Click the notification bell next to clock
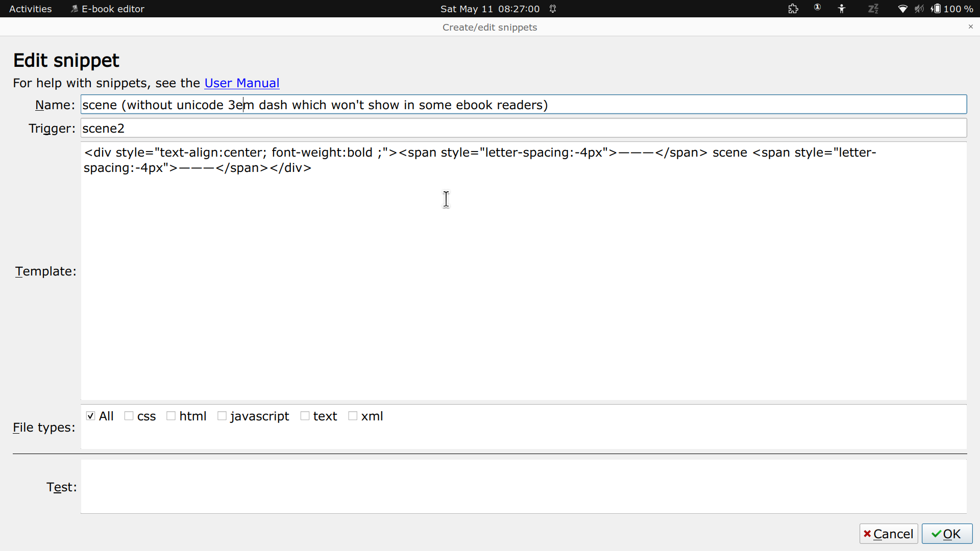 point(553,9)
